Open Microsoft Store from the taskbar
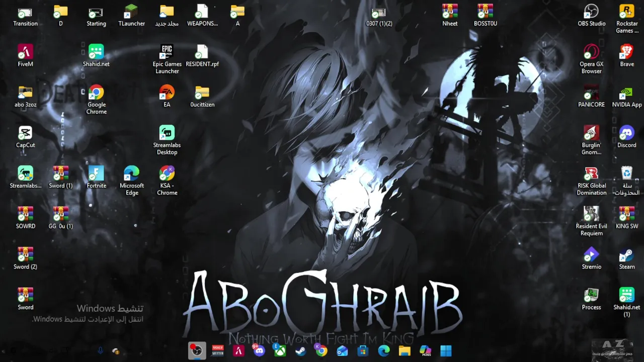Image resolution: width=644 pixels, height=362 pixels. pyautogui.click(x=363, y=350)
